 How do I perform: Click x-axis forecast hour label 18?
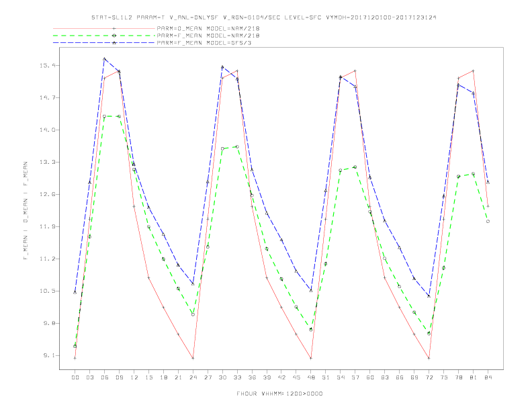163,377
